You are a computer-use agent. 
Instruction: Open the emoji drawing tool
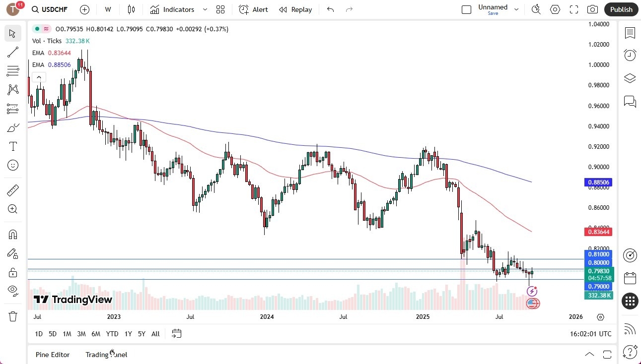coord(13,165)
